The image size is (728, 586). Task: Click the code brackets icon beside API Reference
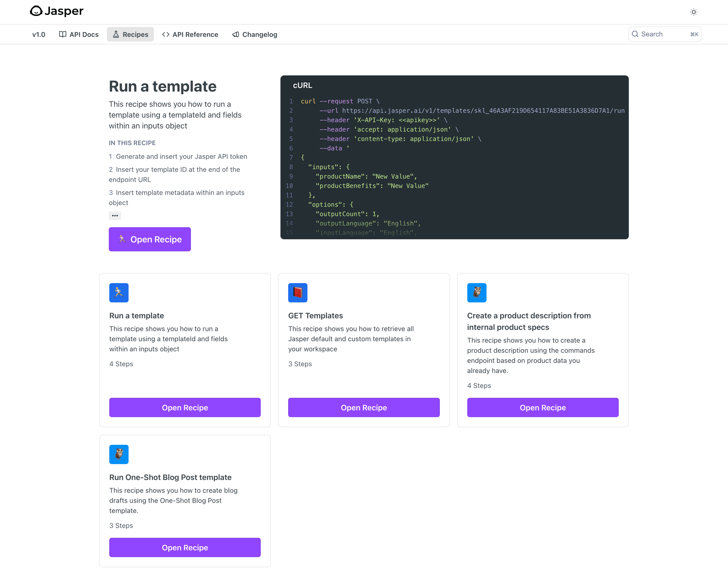[x=166, y=35]
